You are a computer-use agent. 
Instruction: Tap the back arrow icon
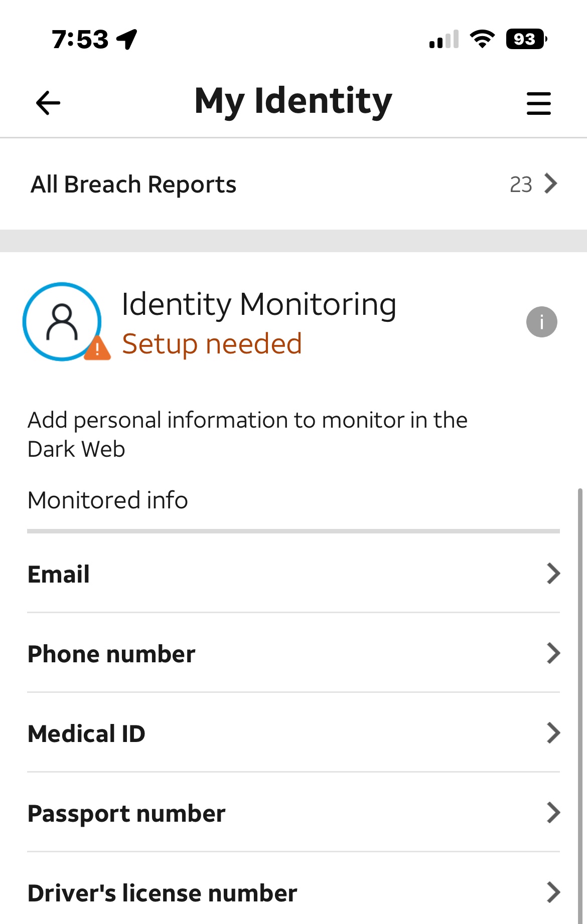pos(48,103)
